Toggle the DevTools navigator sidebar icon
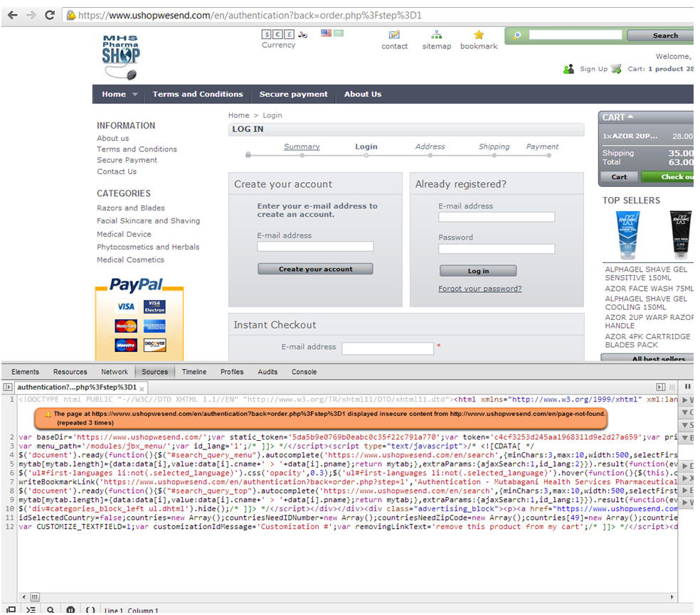Image resolution: width=700 pixels, height=615 pixels. click(8, 387)
